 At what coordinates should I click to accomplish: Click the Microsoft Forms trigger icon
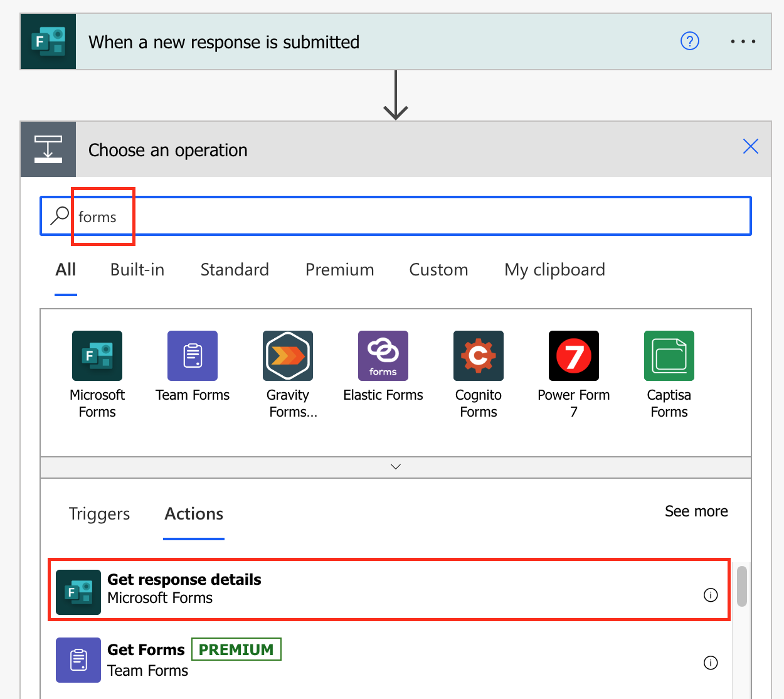click(x=48, y=41)
